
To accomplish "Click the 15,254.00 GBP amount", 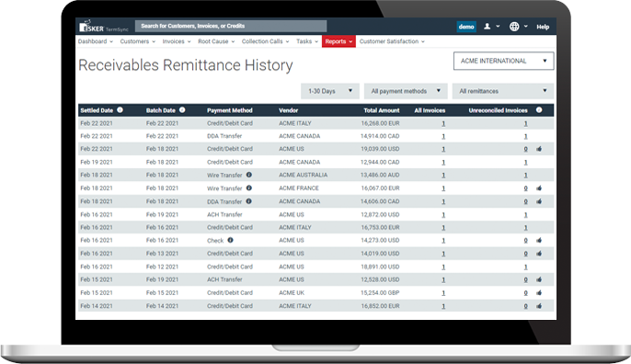I will coord(380,293).
